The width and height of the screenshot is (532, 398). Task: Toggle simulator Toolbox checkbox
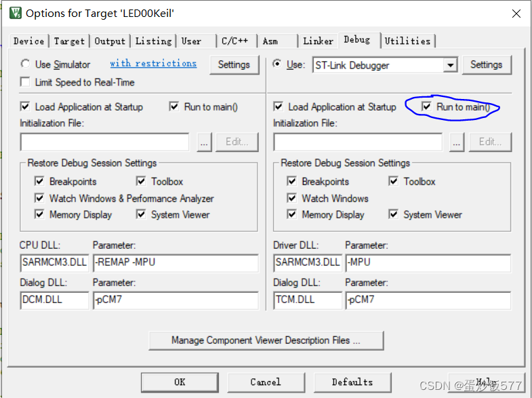click(x=141, y=181)
